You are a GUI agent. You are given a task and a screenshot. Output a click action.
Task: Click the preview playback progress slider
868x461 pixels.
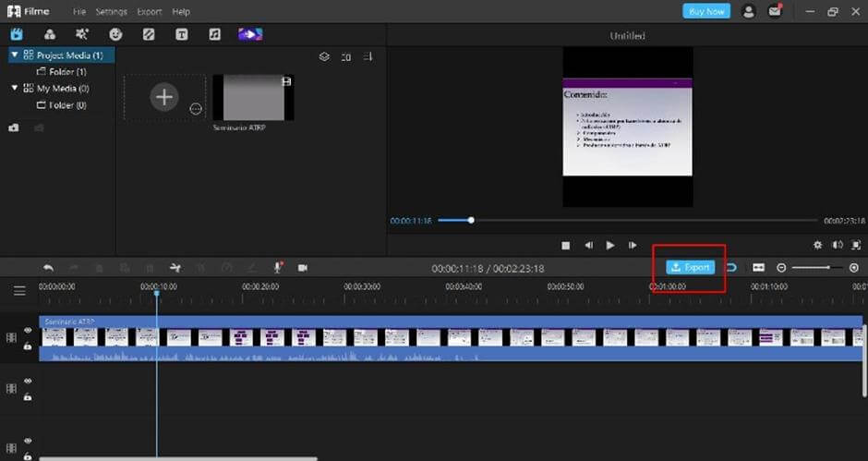pyautogui.click(x=627, y=221)
